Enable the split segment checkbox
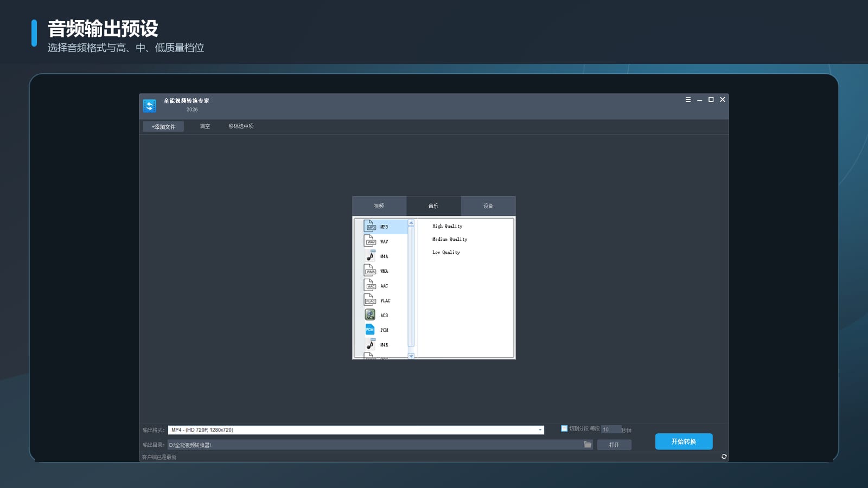This screenshot has height=488, width=868. coord(564,428)
